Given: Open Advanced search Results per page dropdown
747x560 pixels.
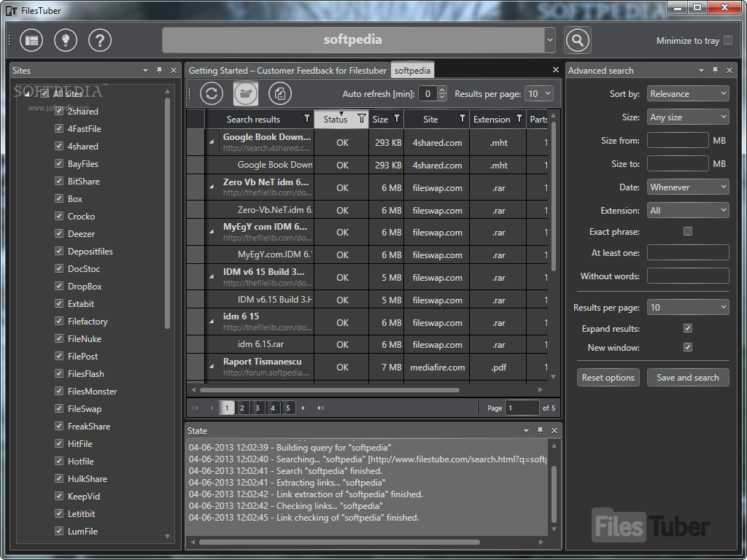Looking at the screenshot, I should coord(688,308).
